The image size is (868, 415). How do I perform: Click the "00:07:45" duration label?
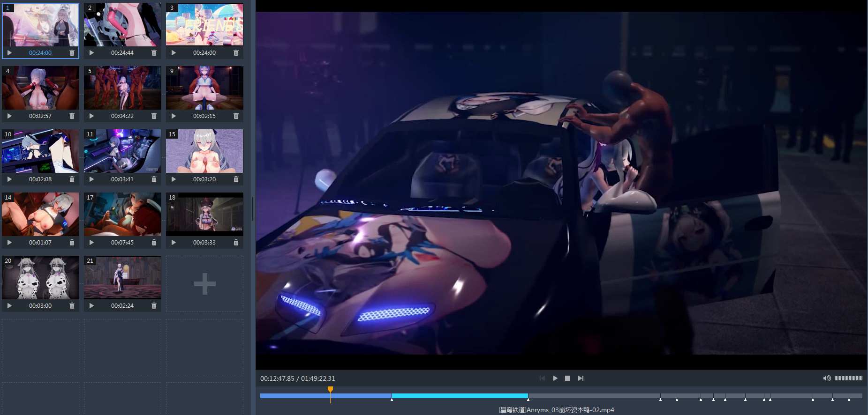pyautogui.click(x=122, y=243)
